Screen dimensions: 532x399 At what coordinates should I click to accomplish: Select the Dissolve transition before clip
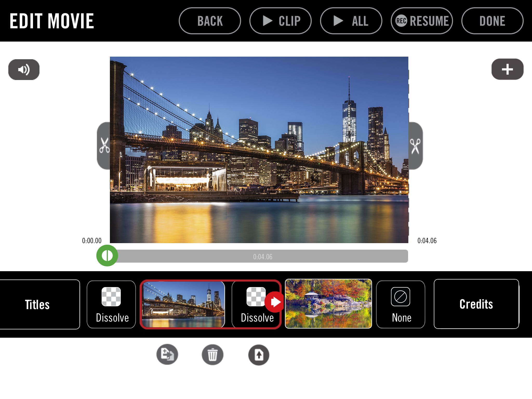(x=111, y=304)
